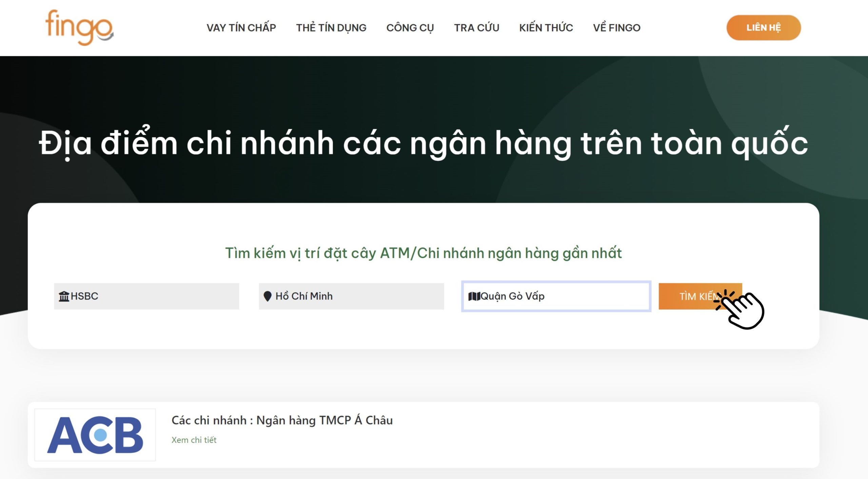Click the bank building icon beside HSBC
The height and width of the screenshot is (479, 868).
coord(64,296)
